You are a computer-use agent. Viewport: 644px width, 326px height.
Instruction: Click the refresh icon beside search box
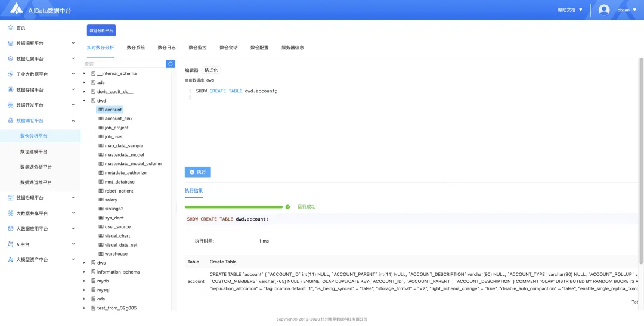(171, 64)
